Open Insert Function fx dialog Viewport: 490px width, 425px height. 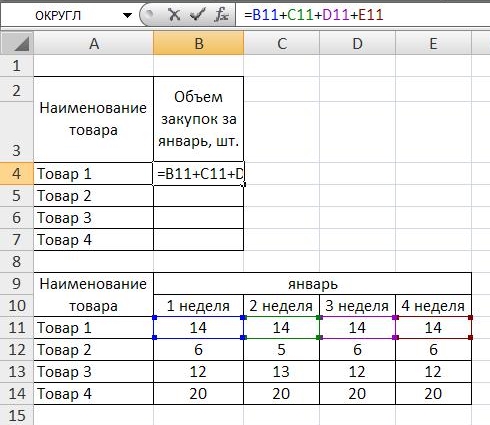(x=221, y=15)
